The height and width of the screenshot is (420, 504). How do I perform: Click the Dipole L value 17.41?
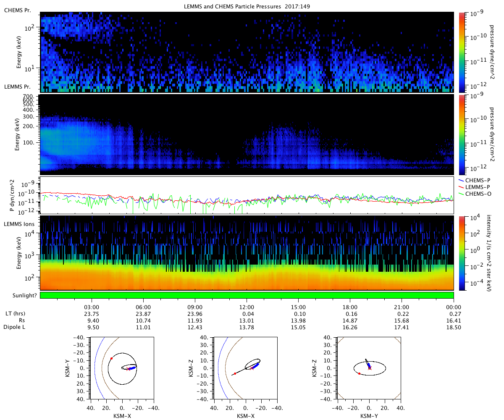(x=402, y=327)
